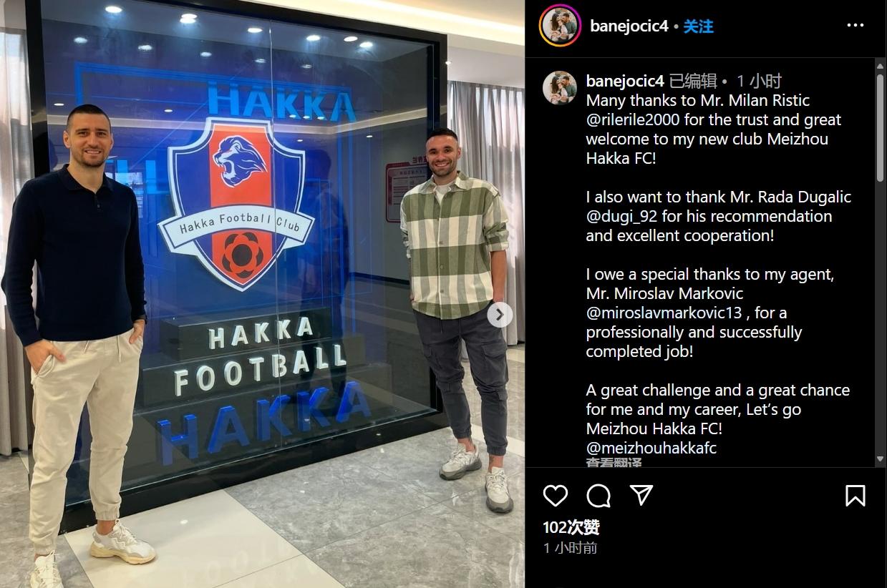Click the small profile picture beside the caption

(559, 88)
